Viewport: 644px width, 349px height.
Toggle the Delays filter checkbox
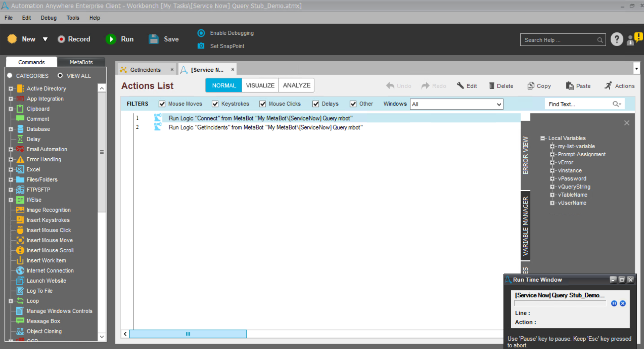coord(316,104)
